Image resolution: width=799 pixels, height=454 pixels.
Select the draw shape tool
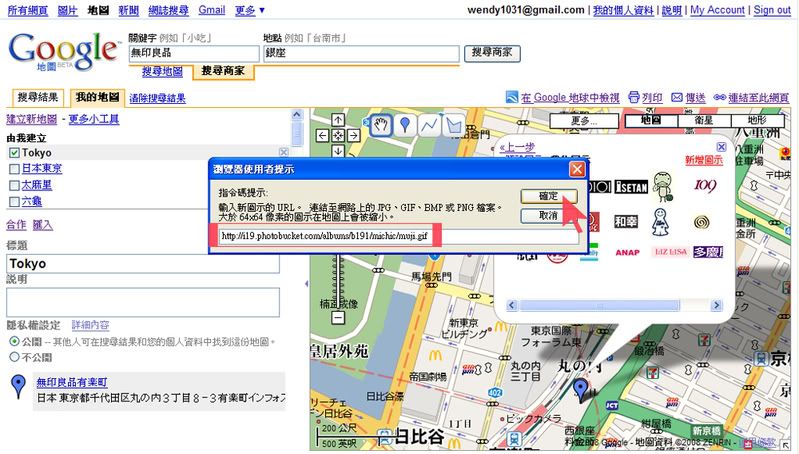pos(453,125)
